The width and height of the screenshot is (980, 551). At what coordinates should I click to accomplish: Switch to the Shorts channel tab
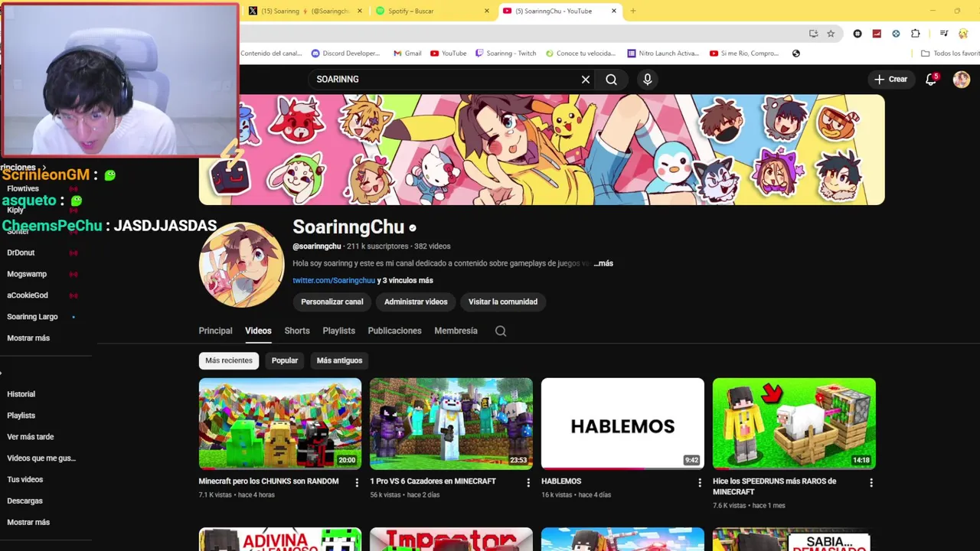(297, 331)
